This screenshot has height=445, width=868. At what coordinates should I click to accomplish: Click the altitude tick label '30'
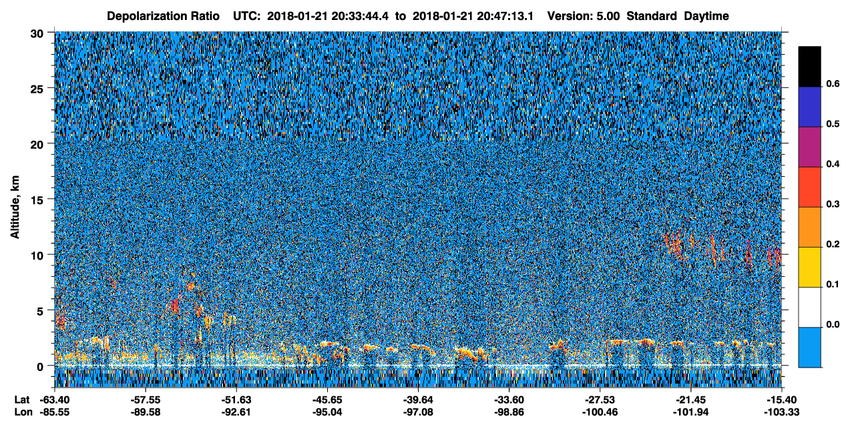(x=39, y=32)
